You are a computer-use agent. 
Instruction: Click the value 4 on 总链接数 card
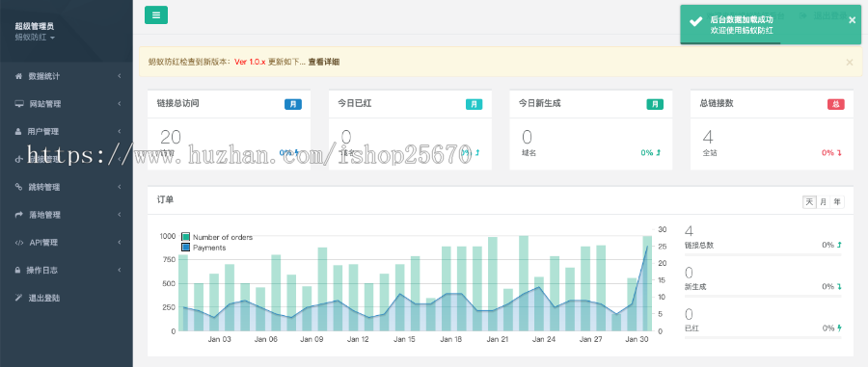click(x=708, y=137)
